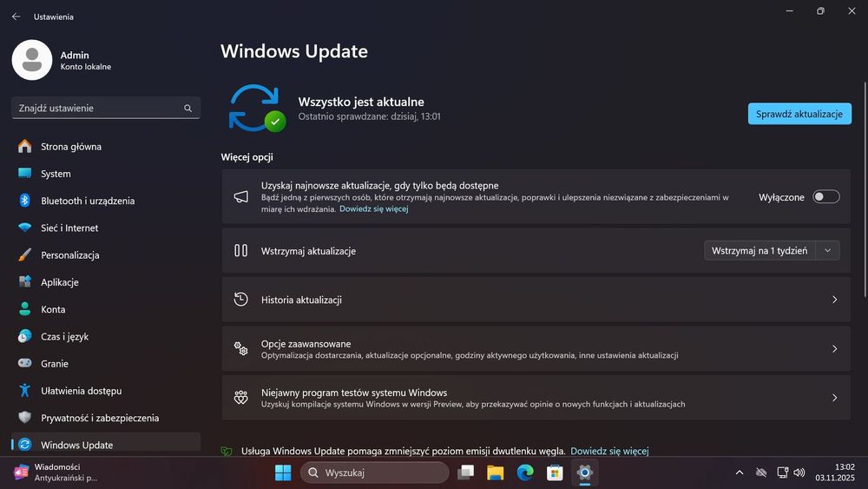This screenshot has height=489, width=868.
Task: Click the green leaf carbon emissions icon
Action: pos(227,452)
